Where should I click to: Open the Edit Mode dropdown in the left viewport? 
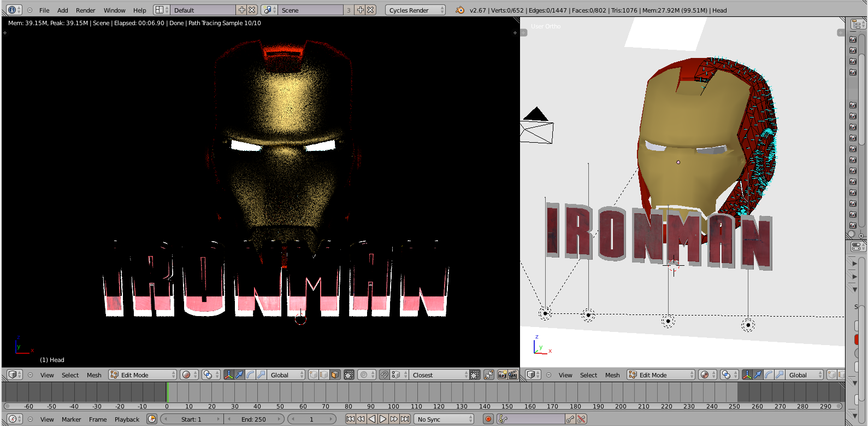click(x=143, y=375)
